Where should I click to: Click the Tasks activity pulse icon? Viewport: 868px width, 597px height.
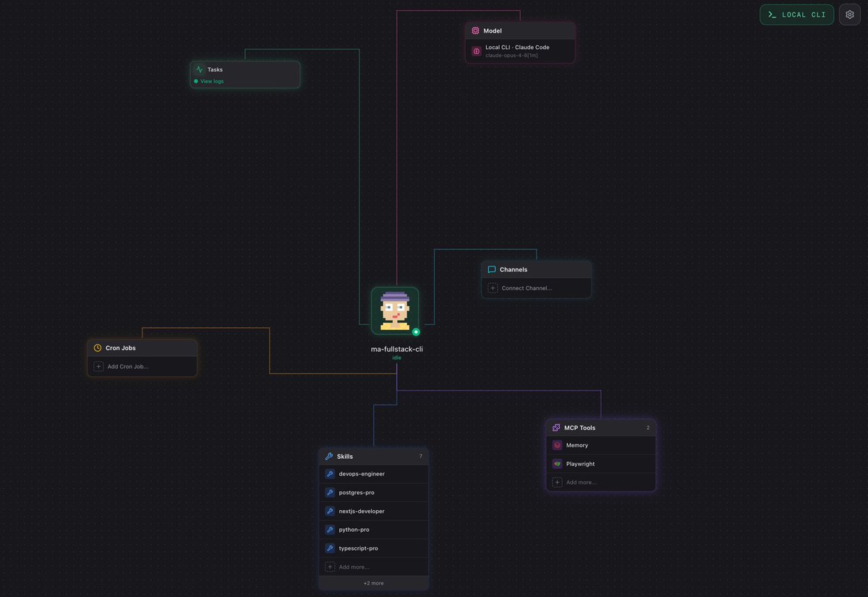[x=199, y=69]
